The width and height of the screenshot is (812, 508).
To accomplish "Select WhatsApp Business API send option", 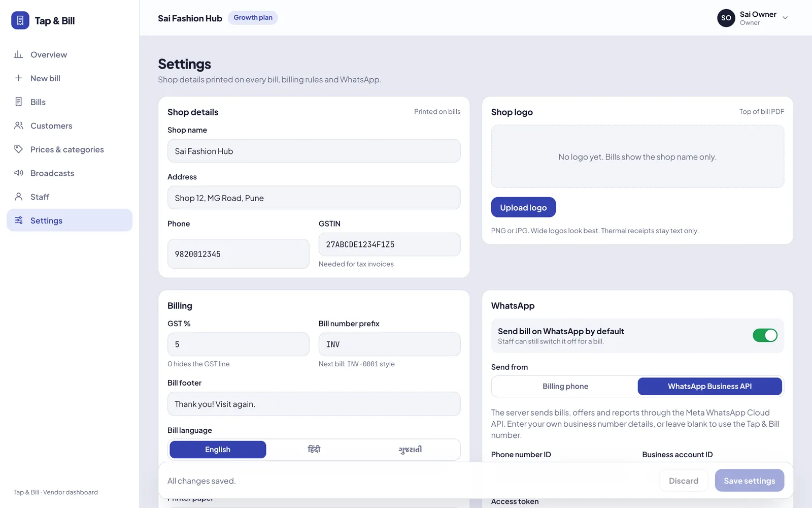I will [x=709, y=386].
